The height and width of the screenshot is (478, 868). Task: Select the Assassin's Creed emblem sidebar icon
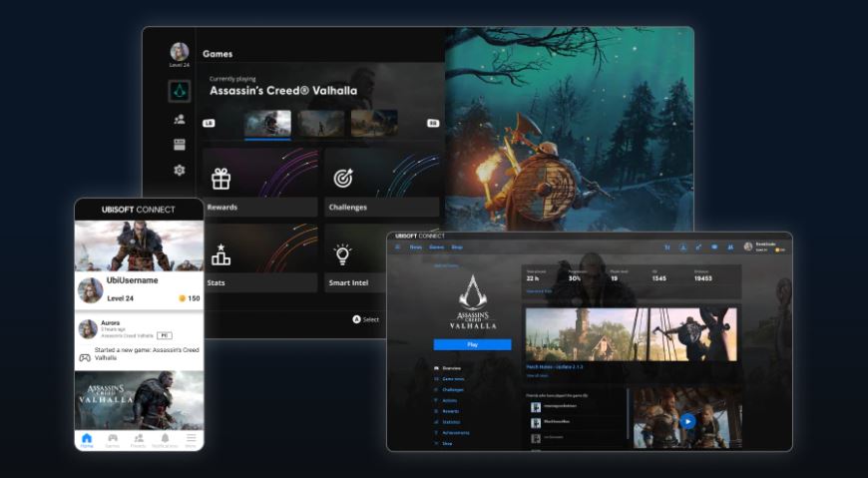point(180,91)
